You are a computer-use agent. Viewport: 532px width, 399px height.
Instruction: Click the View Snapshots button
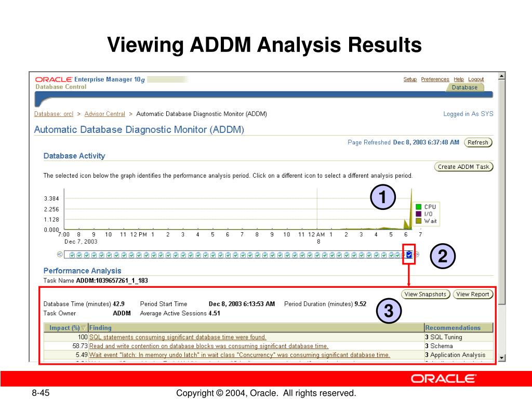[425, 294]
